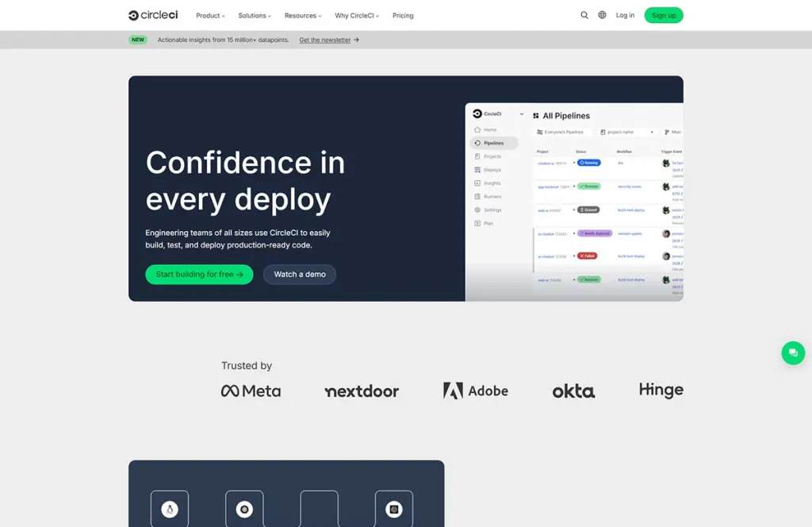Click the nextdoor logo
This screenshot has width=812, height=527.
[x=362, y=391]
